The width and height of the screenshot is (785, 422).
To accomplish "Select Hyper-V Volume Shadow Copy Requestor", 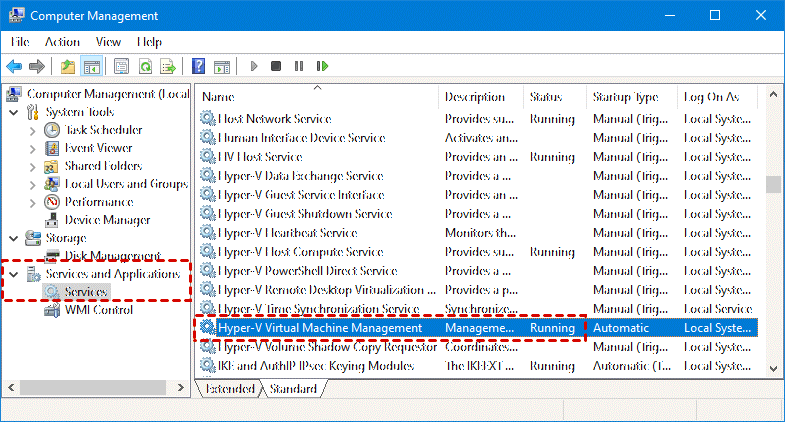I will (477, 347).
